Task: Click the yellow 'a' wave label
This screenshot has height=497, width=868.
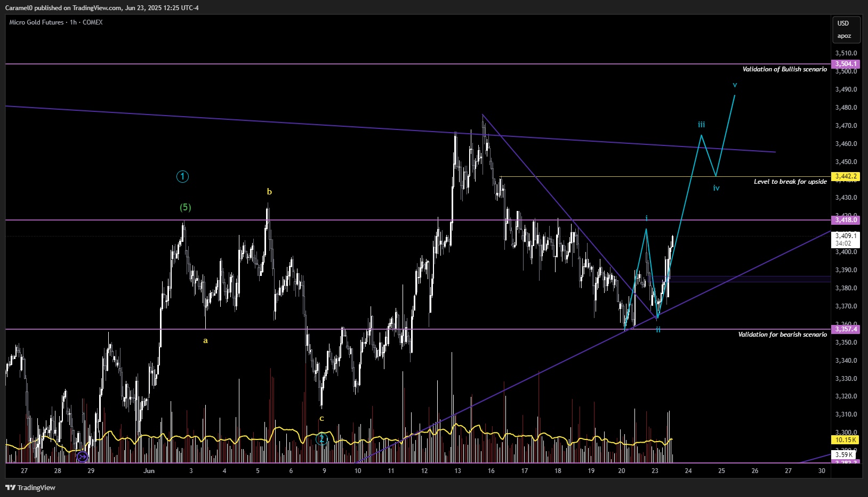Action: pyautogui.click(x=205, y=340)
